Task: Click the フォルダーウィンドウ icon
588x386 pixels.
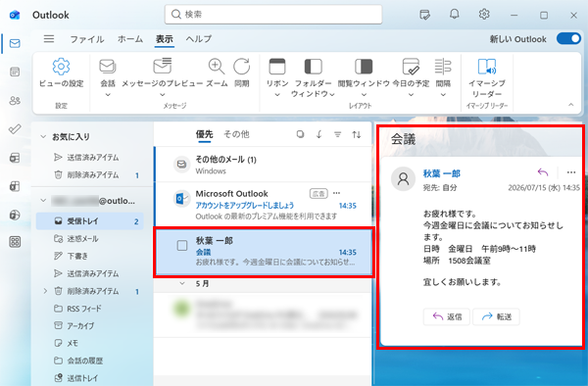Action: click(313, 67)
